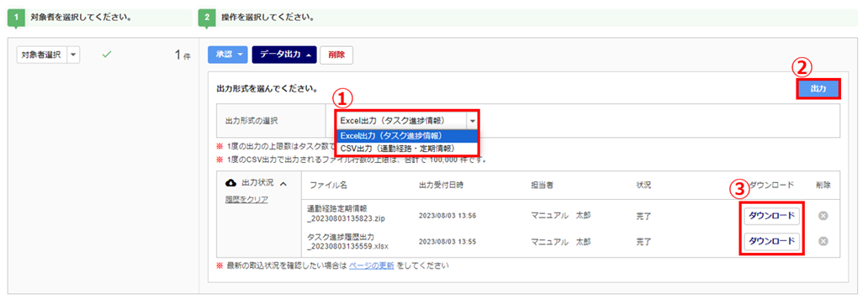Delete the タスク進捗履歴出力 xlsx row
868x304 pixels.
pos(823,241)
